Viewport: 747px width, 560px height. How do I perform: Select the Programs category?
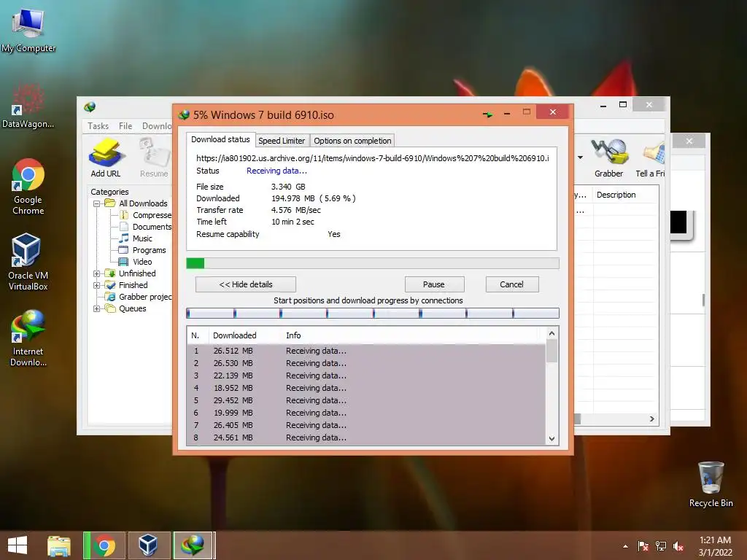click(142, 250)
